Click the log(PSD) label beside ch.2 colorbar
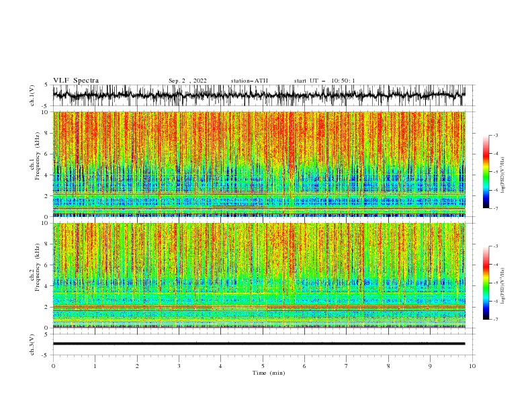532x411 pixels. pos(503,286)
